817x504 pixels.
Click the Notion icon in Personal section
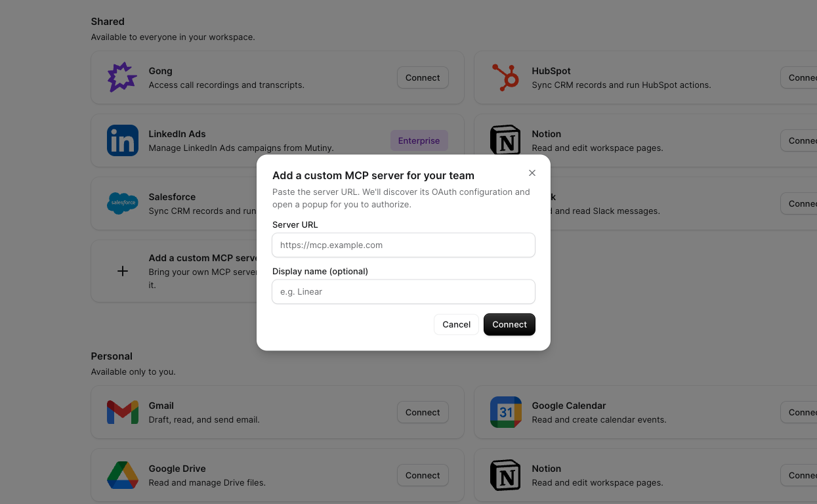tap(505, 475)
